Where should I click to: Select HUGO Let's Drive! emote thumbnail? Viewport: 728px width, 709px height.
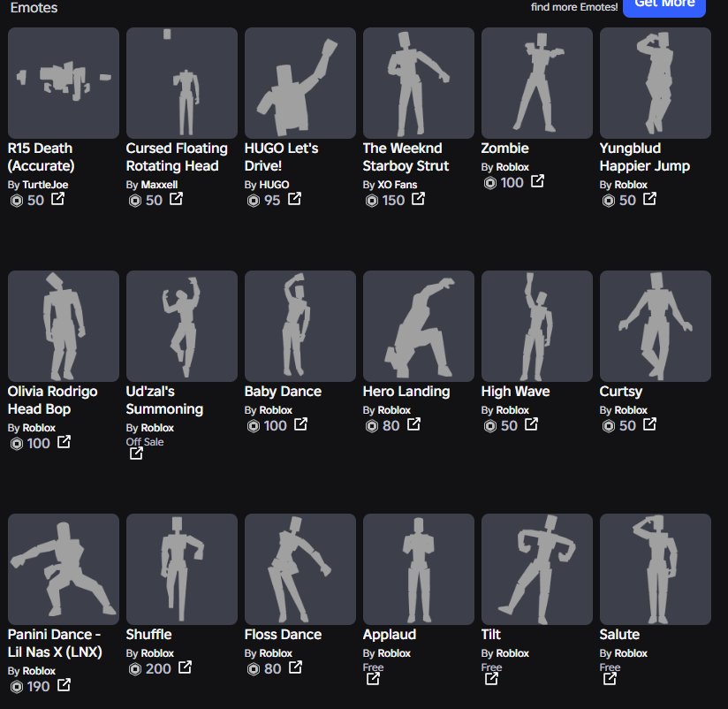300,83
